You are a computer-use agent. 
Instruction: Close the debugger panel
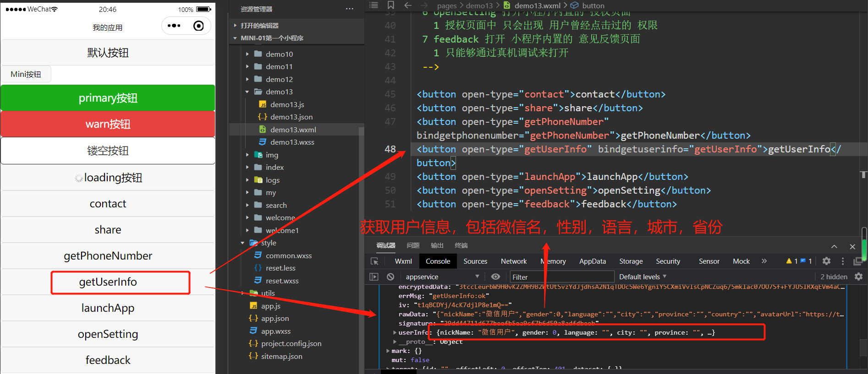tap(852, 246)
